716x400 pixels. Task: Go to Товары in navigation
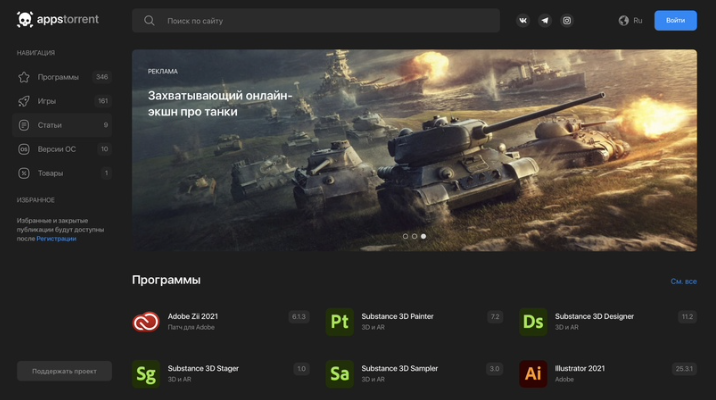coord(62,173)
